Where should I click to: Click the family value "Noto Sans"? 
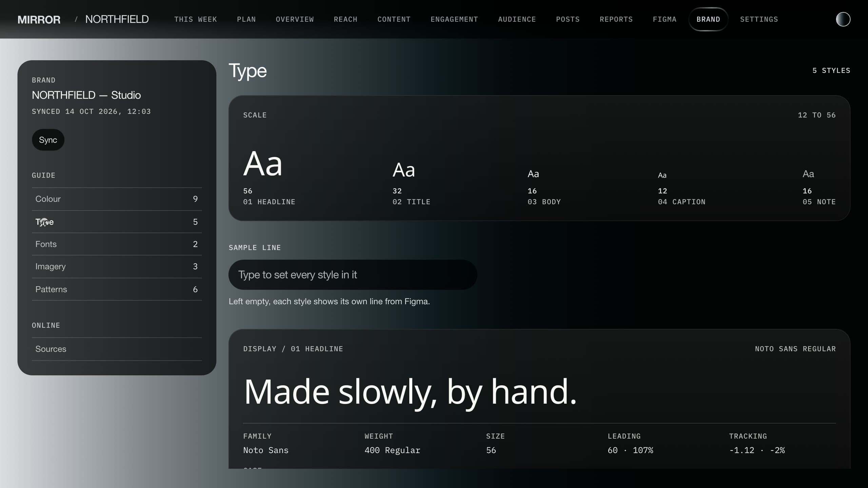click(265, 450)
